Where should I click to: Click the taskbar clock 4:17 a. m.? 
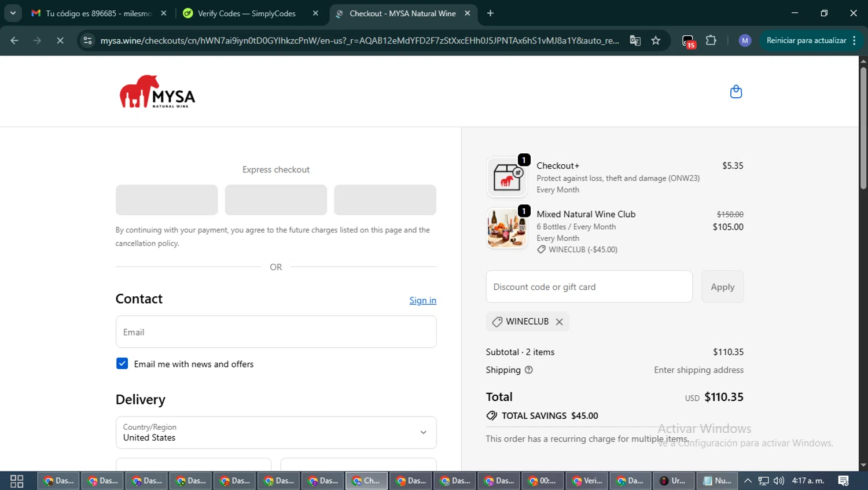click(x=808, y=481)
